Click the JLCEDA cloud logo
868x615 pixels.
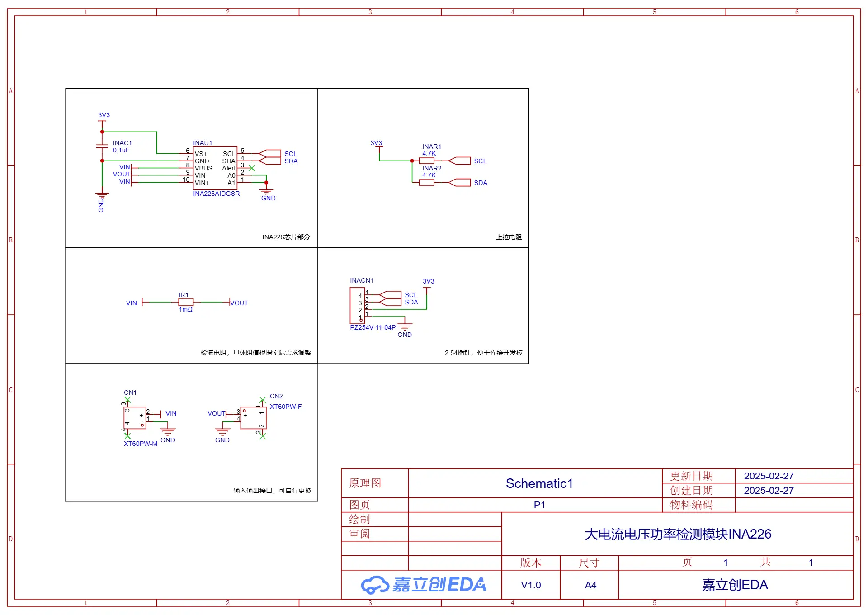(x=375, y=585)
